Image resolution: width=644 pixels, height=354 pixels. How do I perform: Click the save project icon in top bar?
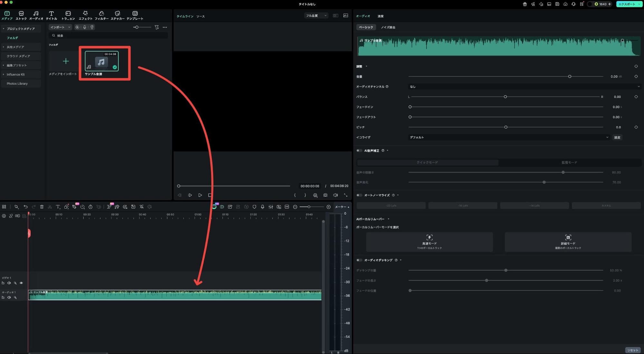coord(557,4)
